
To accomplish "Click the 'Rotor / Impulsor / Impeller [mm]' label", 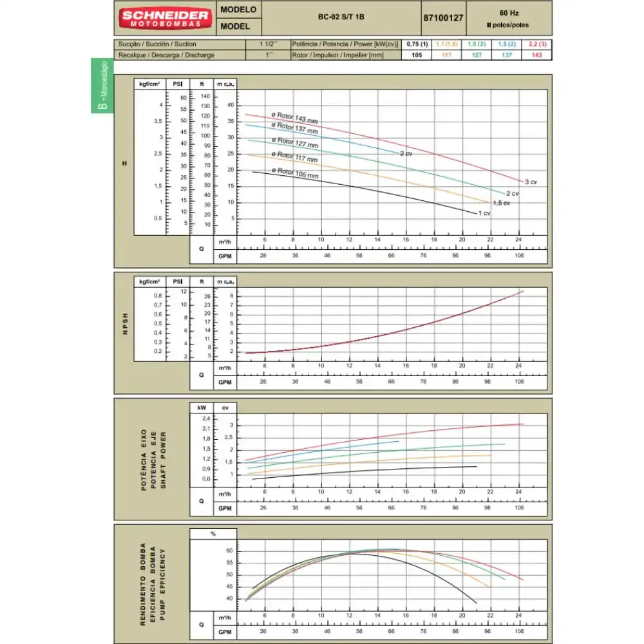I will click(x=337, y=55).
